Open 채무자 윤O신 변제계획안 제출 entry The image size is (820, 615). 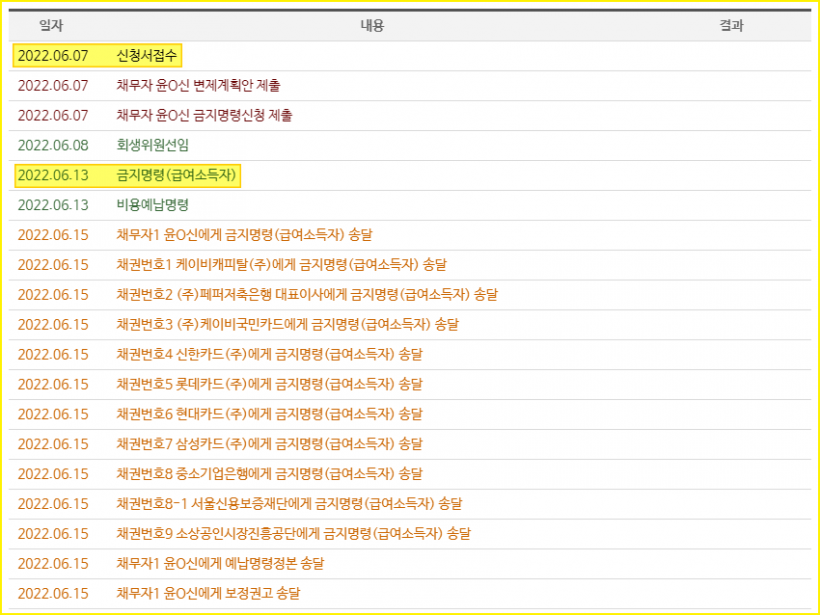(x=198, y=85)
